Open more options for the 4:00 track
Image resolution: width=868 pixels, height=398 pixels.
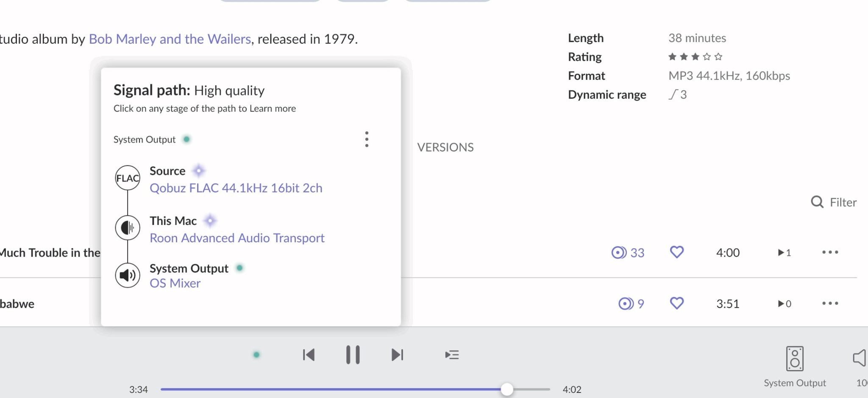click(830, 252)
